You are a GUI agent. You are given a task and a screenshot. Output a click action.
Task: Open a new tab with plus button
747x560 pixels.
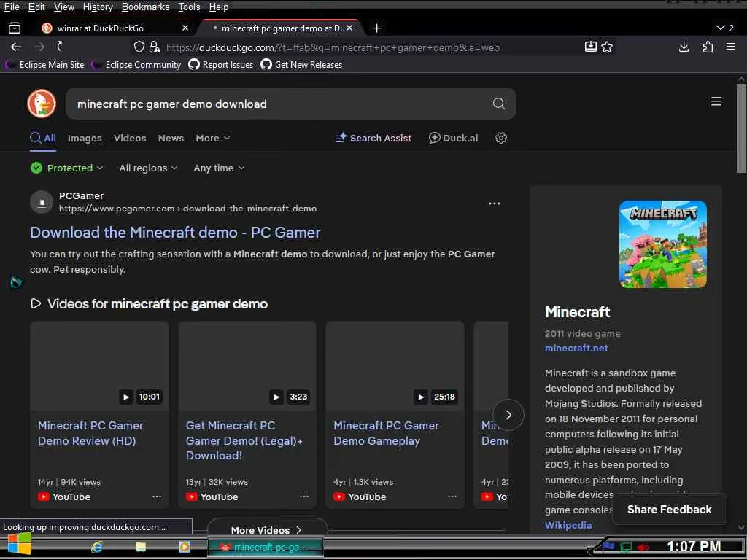(377, 28)
